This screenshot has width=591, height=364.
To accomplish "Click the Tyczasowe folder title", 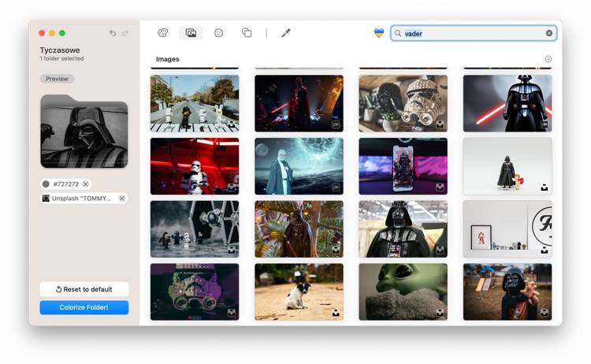I will pyautogui.click(x=60, y=50).
